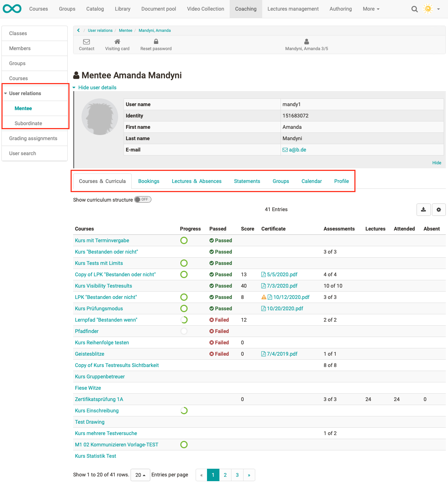Viewport: 448px width, 483px height.
Task: Click the OpenOlat infinity logo
Action: (12, 9)
